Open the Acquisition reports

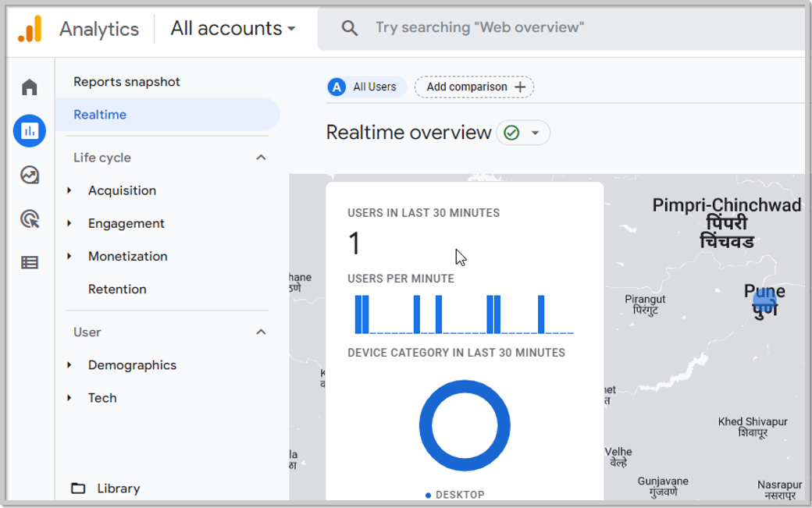coord(123,190)
